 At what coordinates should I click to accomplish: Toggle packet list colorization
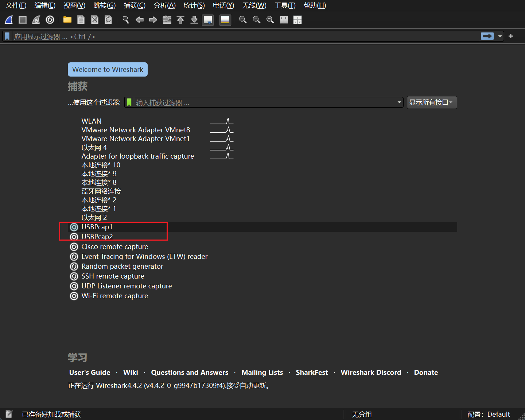click(225, 20)
